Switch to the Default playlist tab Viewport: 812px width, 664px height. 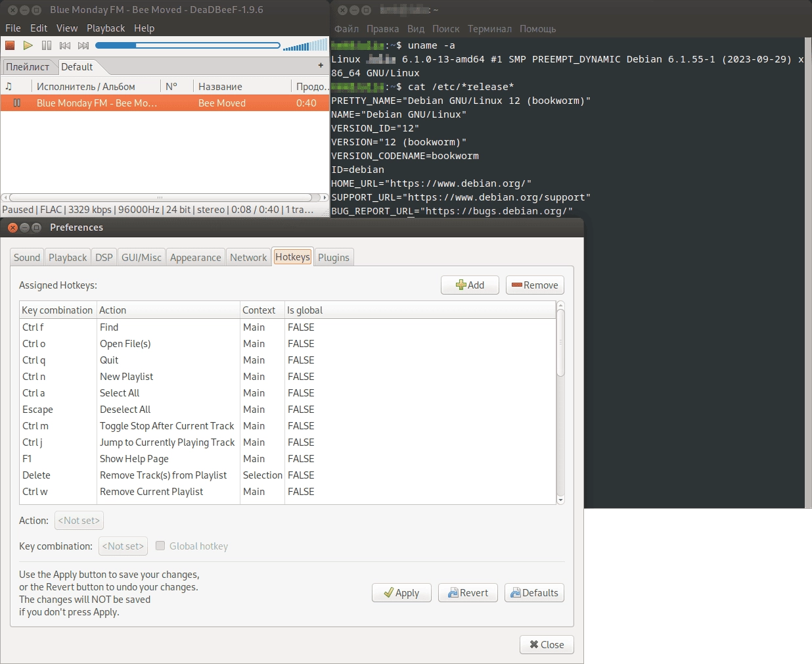(x=77, y=67)
